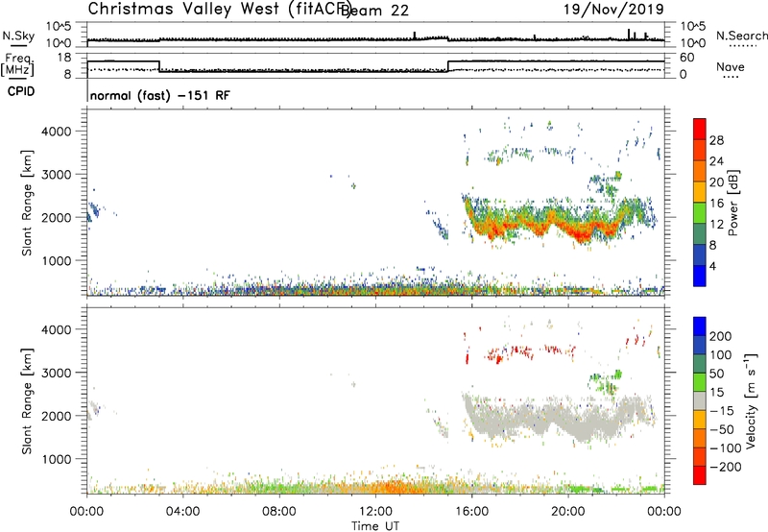Click the 'N.Sky' legend label

(x=18, y=36)
